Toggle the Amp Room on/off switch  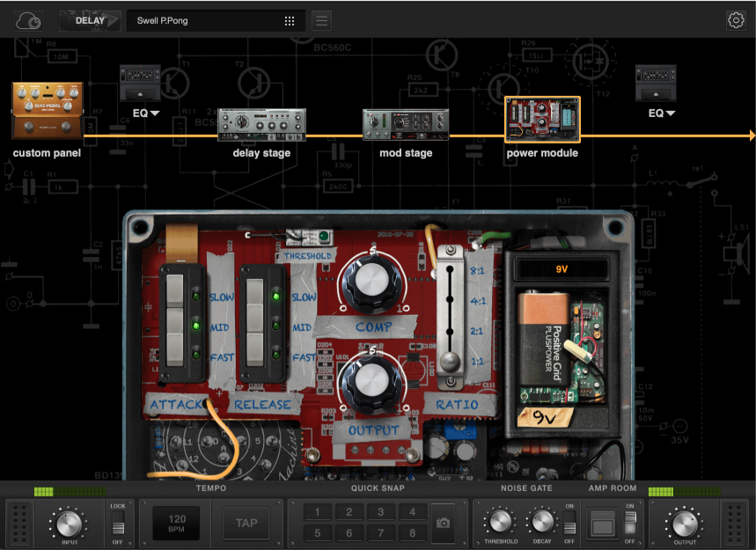[x=629, y=525]
